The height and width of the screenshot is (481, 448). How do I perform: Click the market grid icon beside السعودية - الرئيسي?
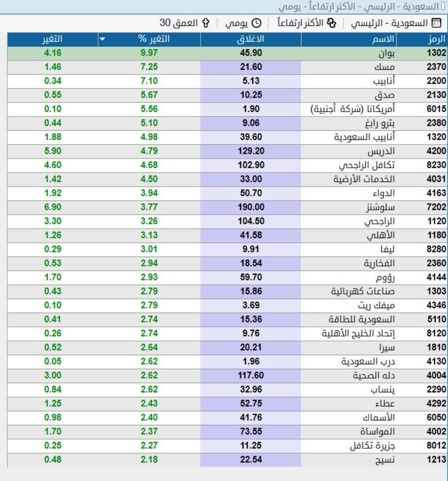[436, 23]
